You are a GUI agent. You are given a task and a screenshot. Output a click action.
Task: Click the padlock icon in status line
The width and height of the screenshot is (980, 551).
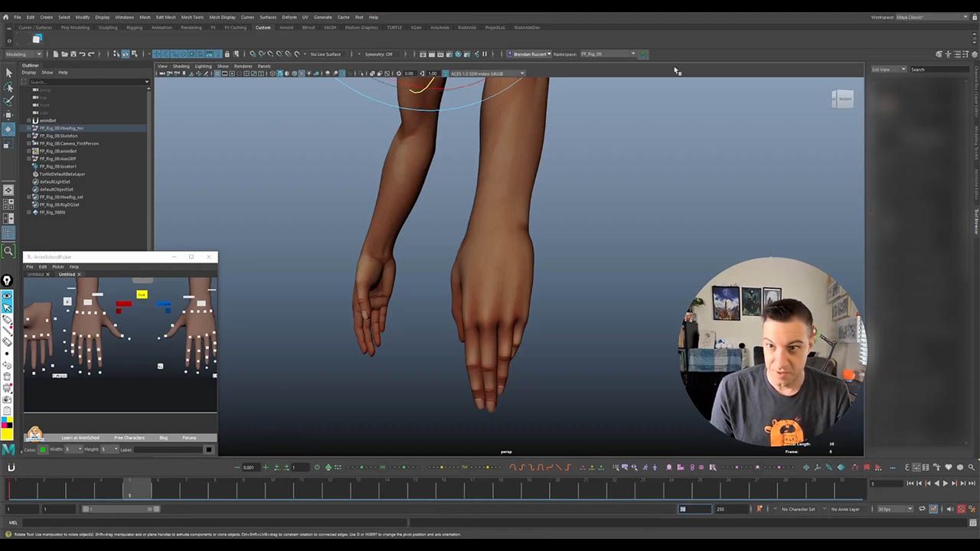pos(227,54)
